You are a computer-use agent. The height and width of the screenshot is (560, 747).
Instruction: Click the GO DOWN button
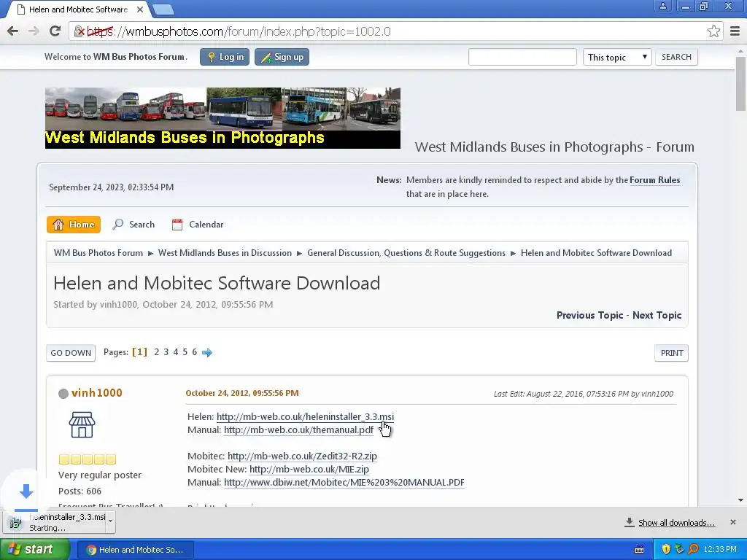click(x=71, y=353)
